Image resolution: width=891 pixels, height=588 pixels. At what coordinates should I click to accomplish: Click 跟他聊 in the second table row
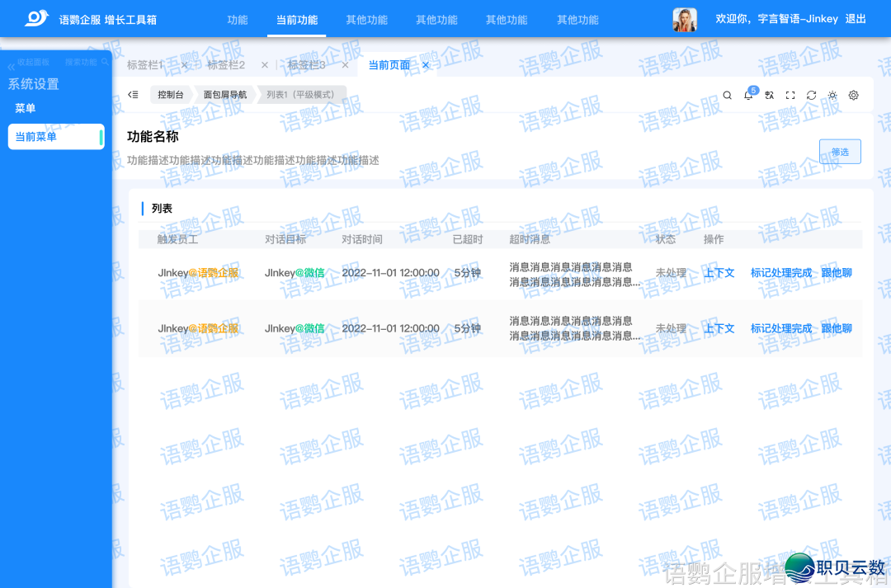point(837,328)
